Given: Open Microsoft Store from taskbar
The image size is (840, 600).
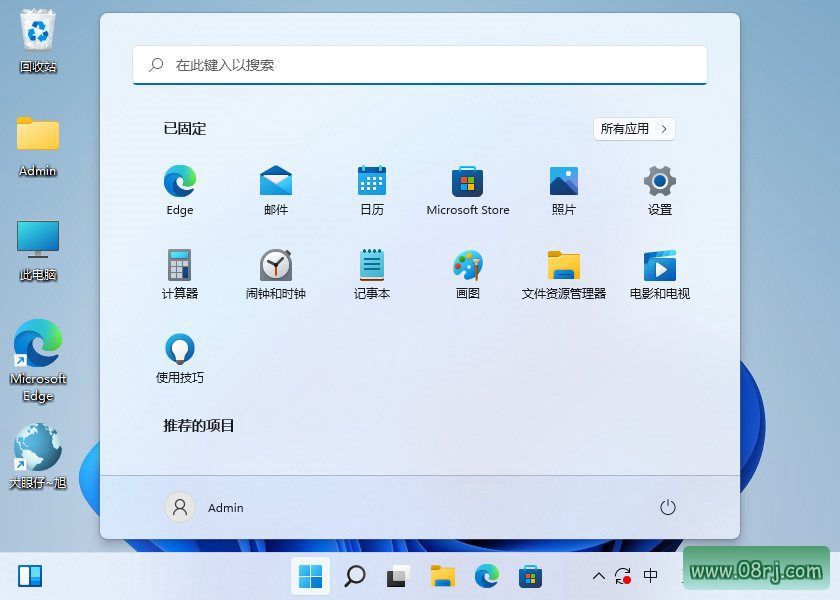Looking at the screenshot, I should point(530,576).
